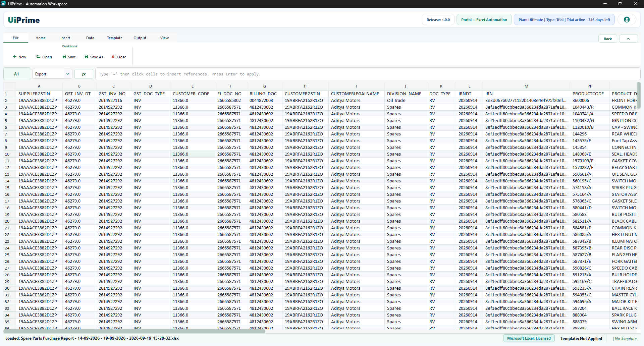Click the trial plan status badge
Viewport: 644px width, 346px height.
564,20
